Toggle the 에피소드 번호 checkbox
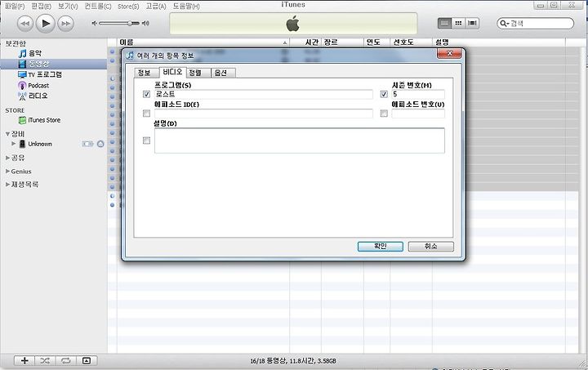Screen dimensions: 588x370 pos(384,114)
